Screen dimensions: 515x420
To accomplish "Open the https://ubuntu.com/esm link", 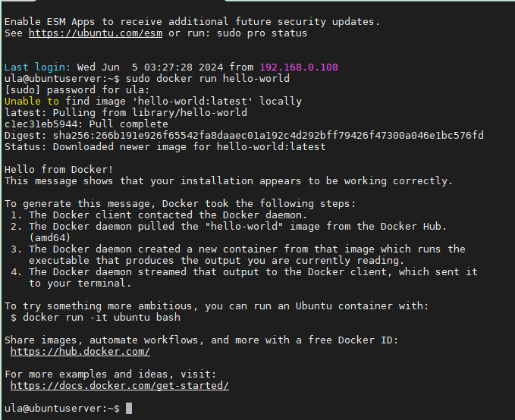I will (96, 33).
